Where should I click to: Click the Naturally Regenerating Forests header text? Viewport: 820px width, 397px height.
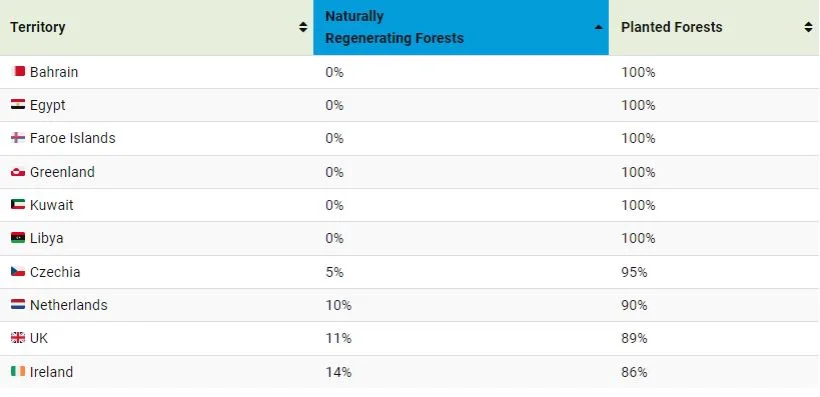394,27
